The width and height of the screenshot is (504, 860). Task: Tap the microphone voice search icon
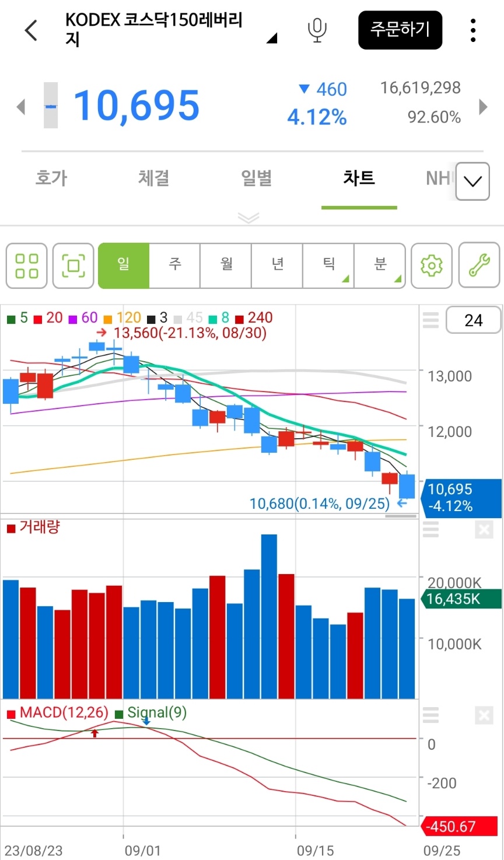click(317, 30)
